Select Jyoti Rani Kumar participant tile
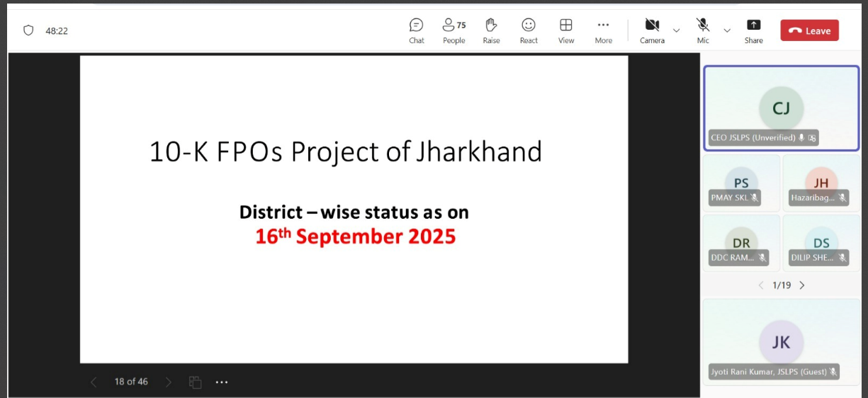This screenshot has height=398, width=868. [x=781, y=341]
